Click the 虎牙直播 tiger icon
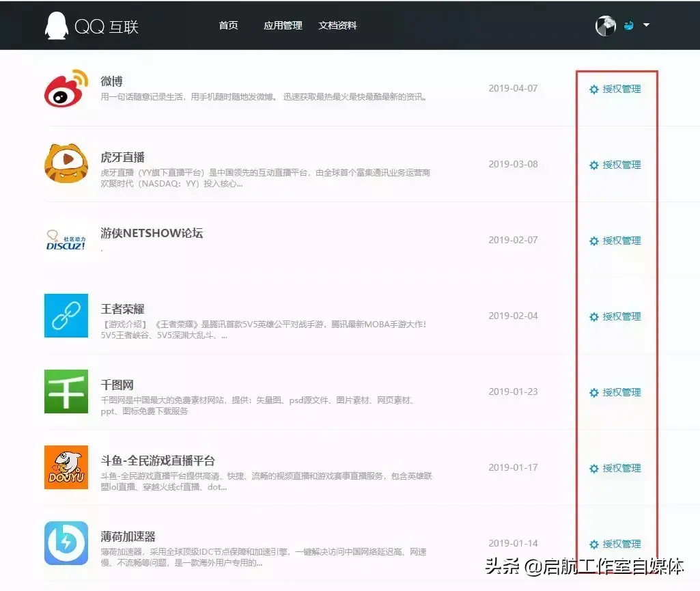 point(66,163)
